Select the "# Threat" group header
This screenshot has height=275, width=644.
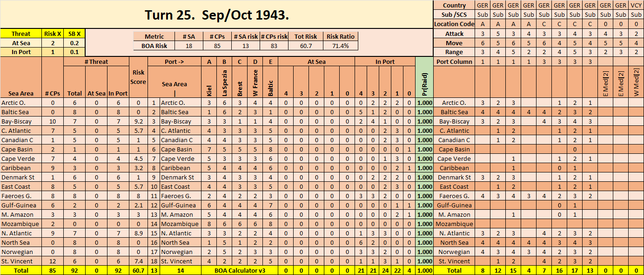(x=96, y=62)
